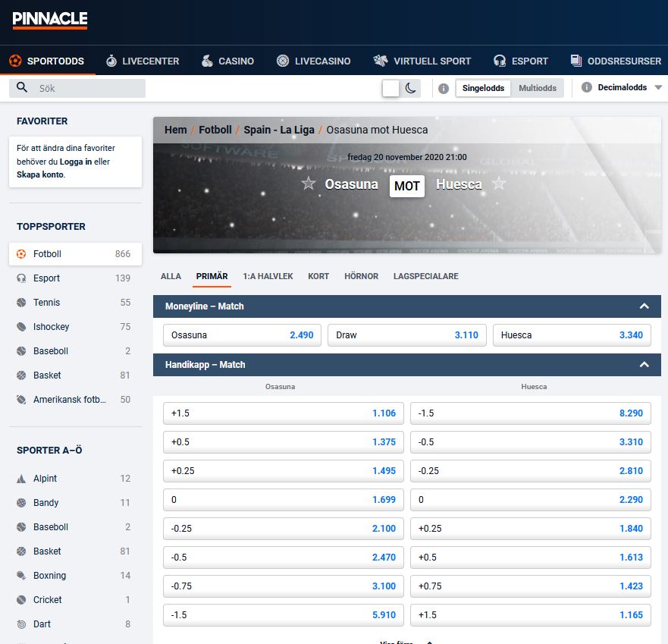The width and height of the screenshot is (668, 644).
Task: Click the Logga in link
Action: coord(77,162)
